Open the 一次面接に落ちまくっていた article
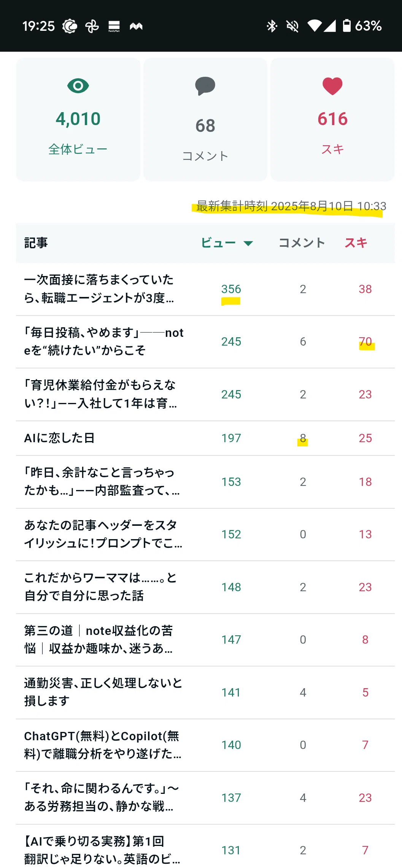402x868 pixels. click(205, 289)
